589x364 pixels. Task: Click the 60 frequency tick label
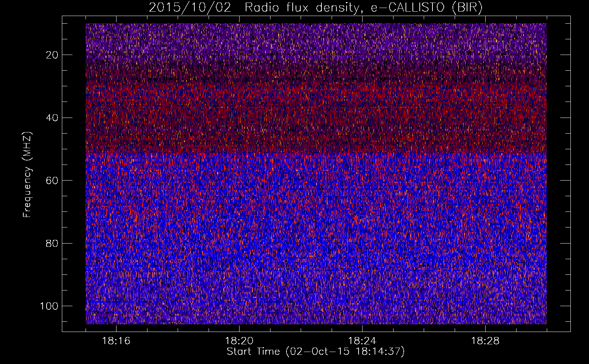[52, 181]
